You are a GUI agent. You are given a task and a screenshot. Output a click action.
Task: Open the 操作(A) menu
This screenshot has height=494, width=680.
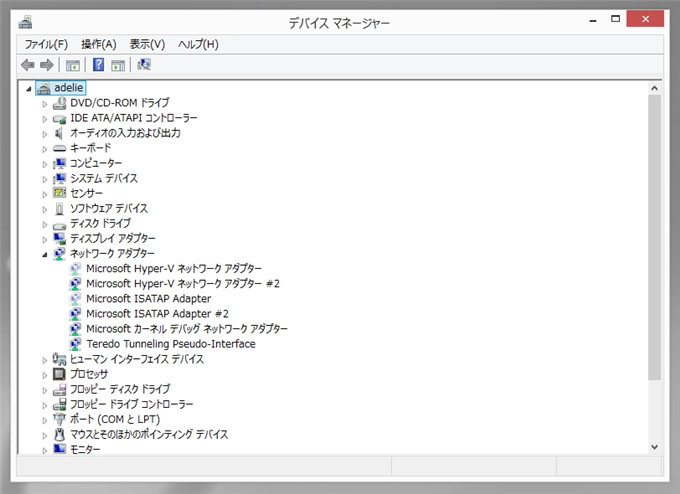point(99,44)
